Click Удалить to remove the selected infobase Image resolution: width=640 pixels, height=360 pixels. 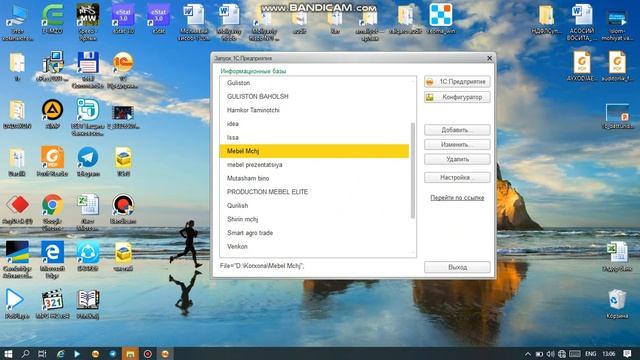pyautogui.click(x=457, y=159)
